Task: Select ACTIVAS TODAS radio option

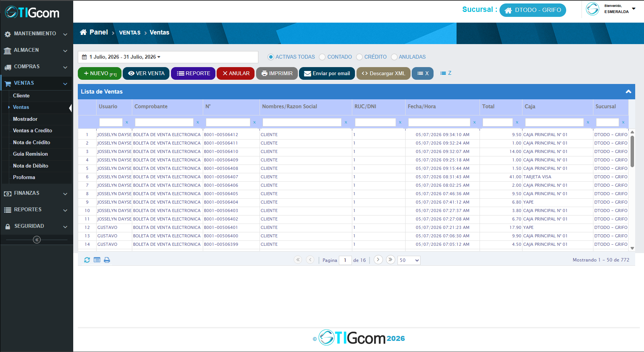Action: (x=271, y=57)
